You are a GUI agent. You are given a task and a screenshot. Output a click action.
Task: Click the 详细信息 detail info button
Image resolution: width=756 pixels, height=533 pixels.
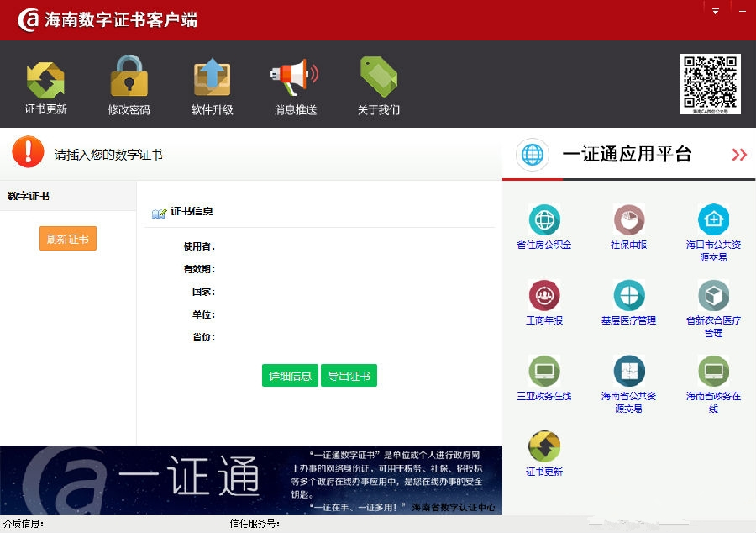pyautogui.click(x=290, y=375)
